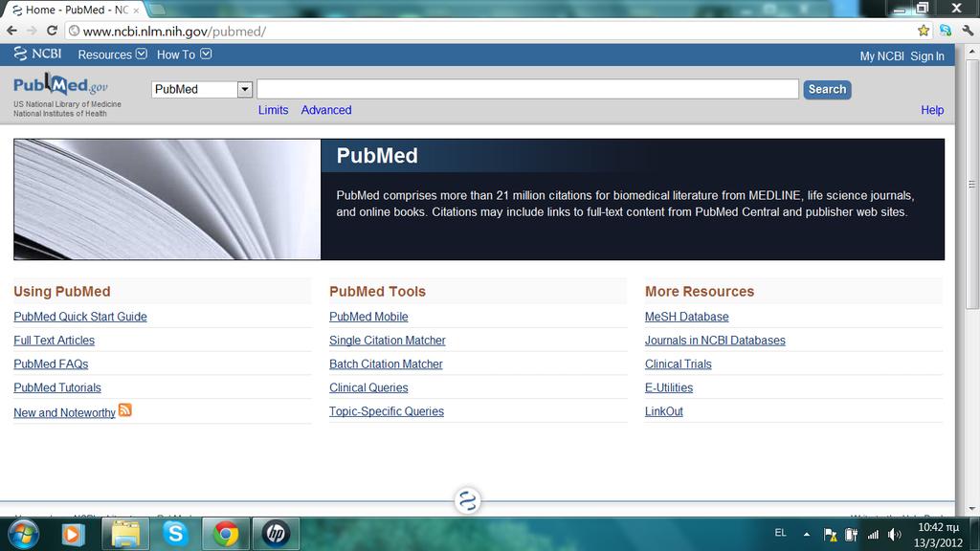Screen dimensions: 980x551
Task: Click the scrollbar up arrow
Action: click(x=972, y=51)
